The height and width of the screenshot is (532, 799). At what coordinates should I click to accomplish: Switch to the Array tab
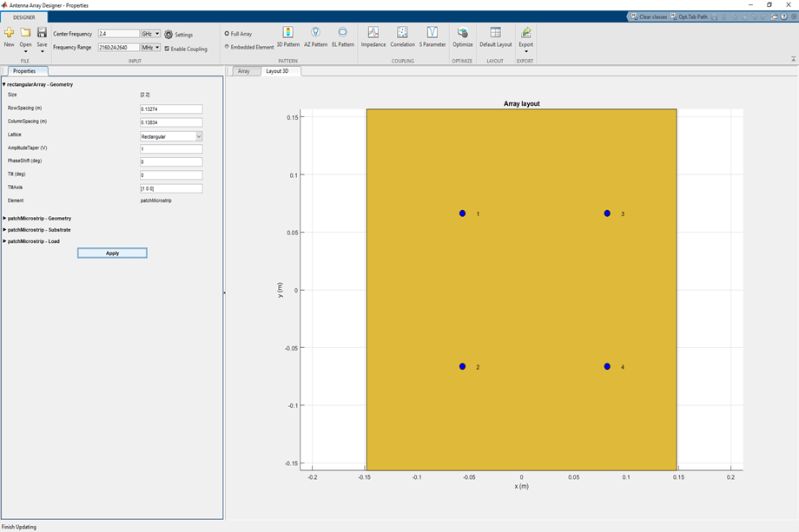pos(244,71)
